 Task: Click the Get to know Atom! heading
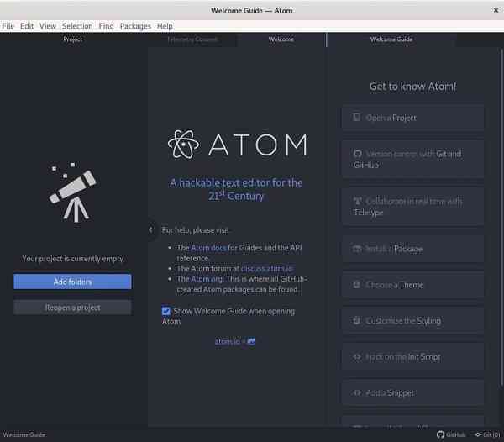pyautogui.click(x=412, y=87)
